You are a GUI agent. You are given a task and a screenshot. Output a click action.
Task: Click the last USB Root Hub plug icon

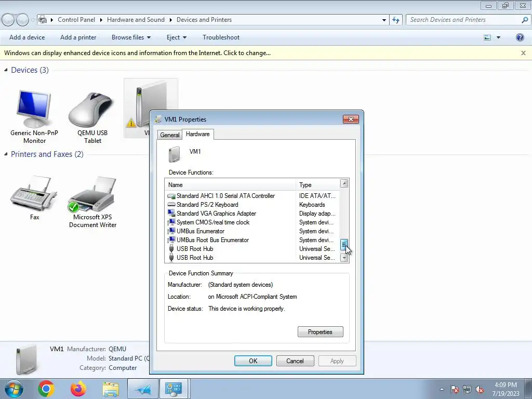(171, 258)
